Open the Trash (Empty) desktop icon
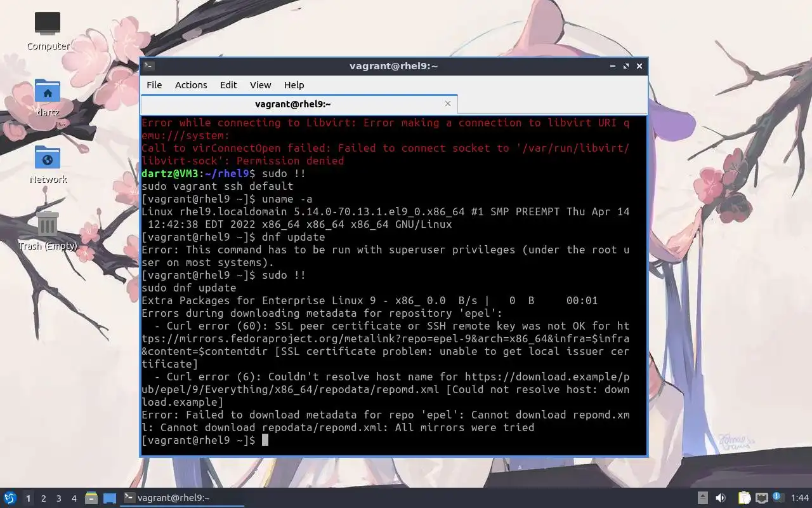 pyautogui.click(x=48, y=232)
